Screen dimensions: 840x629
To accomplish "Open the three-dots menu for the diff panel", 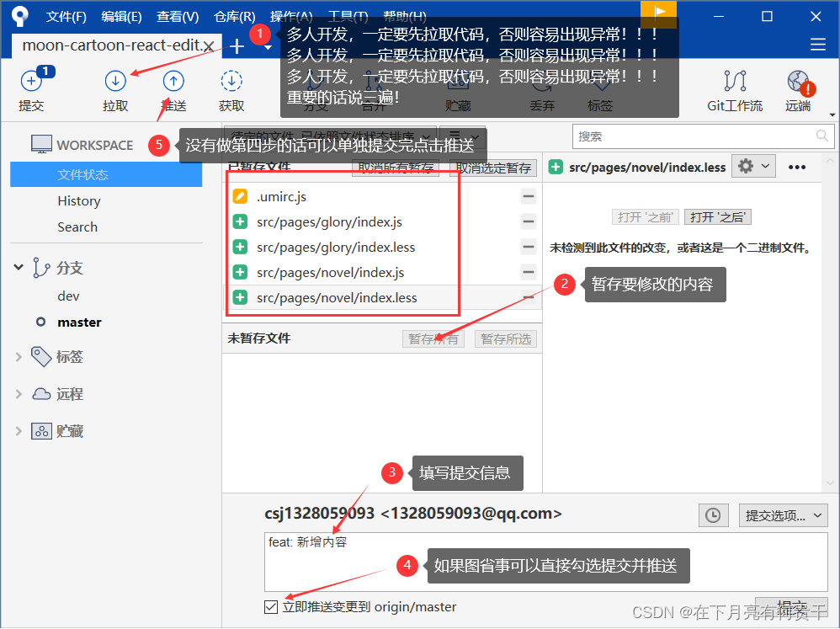I will click(x=796, y=168).
